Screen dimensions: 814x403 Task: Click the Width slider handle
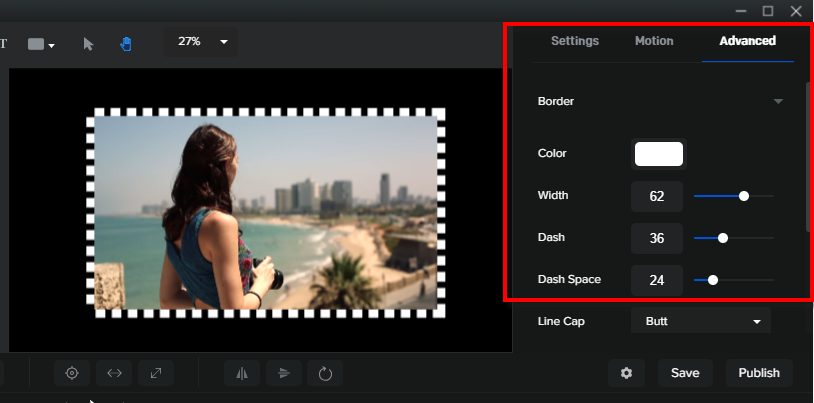(744, 196)
